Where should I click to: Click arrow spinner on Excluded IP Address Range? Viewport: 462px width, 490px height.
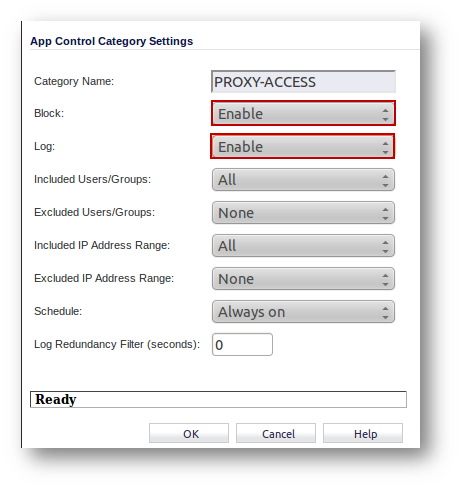coord(385,279)
